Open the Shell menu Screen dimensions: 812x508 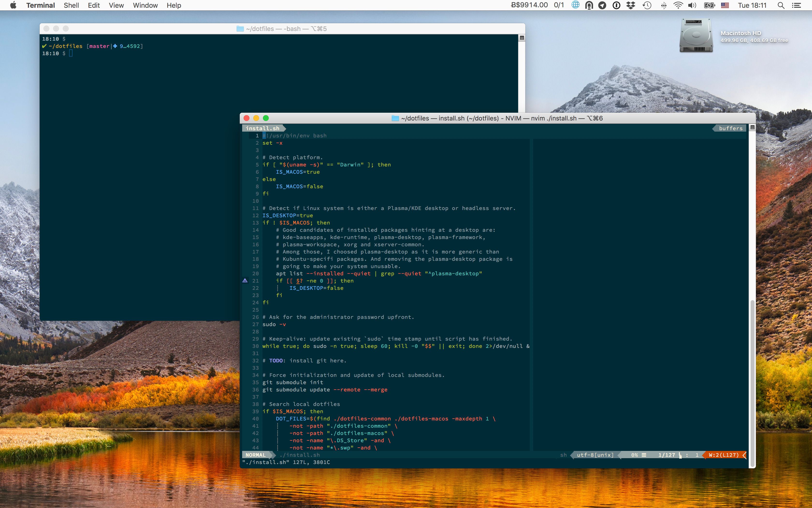(x=71, y=5)
